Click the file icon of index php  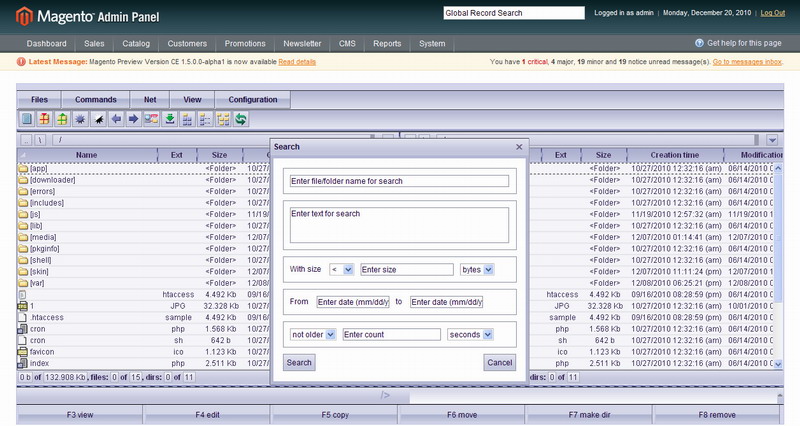pos(22,363)
